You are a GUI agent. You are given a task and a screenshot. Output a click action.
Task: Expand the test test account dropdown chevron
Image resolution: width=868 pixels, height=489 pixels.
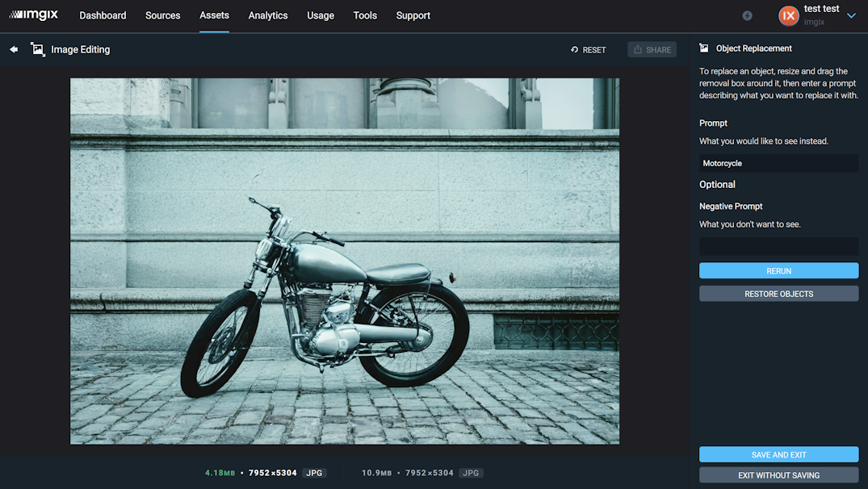(851, 15)
